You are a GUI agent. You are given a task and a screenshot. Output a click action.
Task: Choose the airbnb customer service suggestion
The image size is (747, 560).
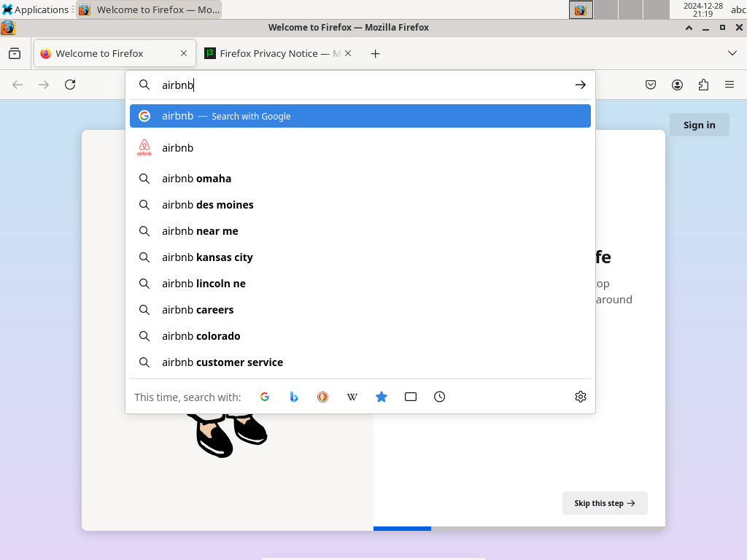point(360,362)
